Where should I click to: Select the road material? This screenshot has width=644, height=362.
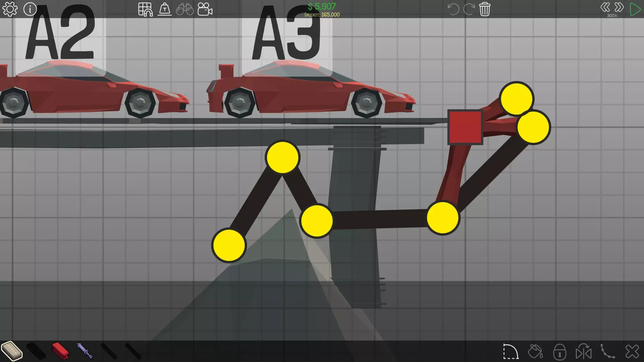[12, 351]
